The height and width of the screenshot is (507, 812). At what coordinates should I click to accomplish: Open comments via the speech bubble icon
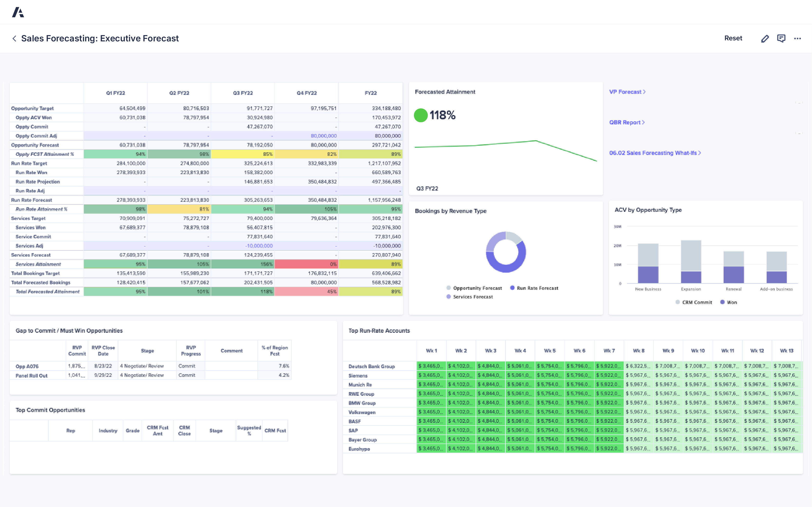[782, 38]
